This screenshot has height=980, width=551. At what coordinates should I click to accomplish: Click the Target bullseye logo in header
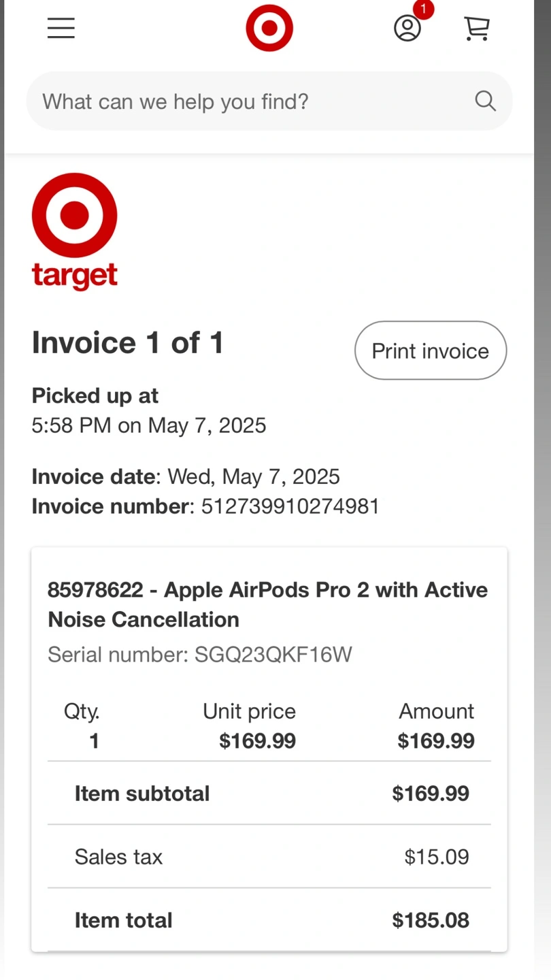269,28
